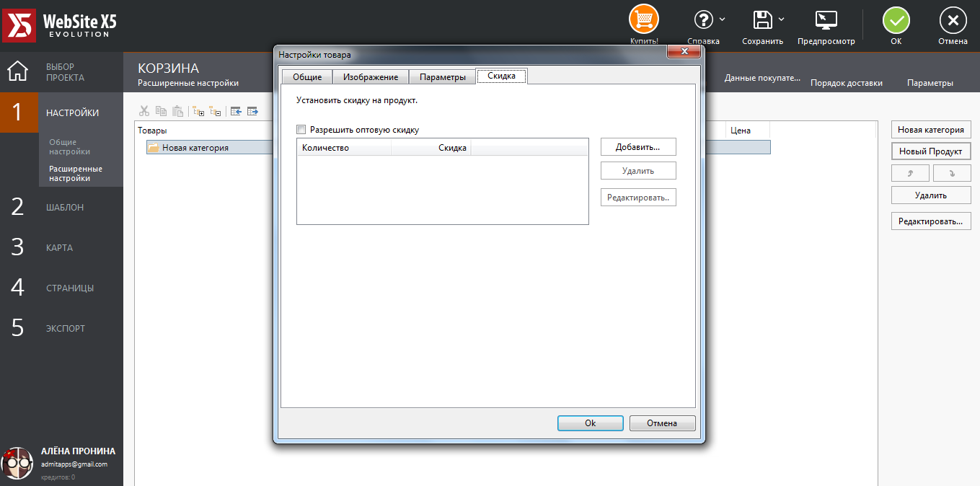This screenshot has width=980, height=486.
Task: Click the copy toolbar icon
Action: coord(161,111)
